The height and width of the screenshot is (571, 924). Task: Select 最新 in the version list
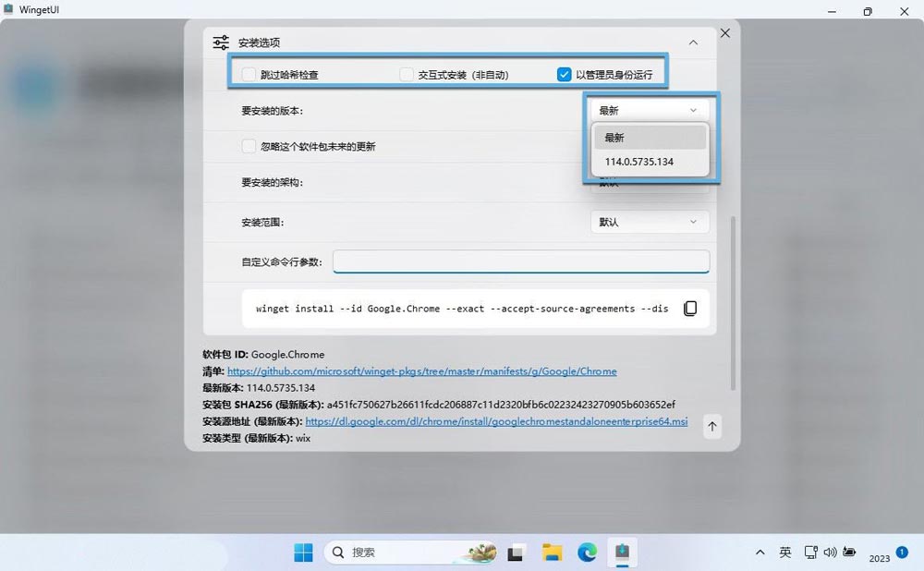point(650,138)
